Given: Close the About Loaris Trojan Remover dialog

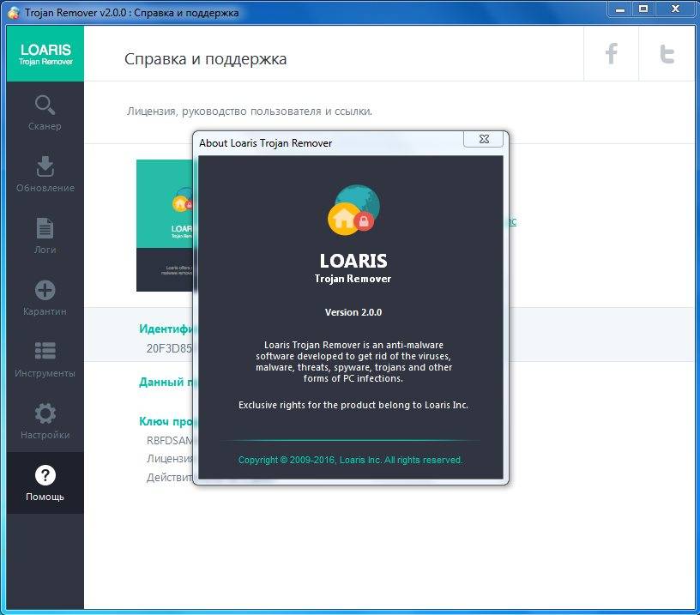Looking at the screenshot, I should click(x=484, y=139).
